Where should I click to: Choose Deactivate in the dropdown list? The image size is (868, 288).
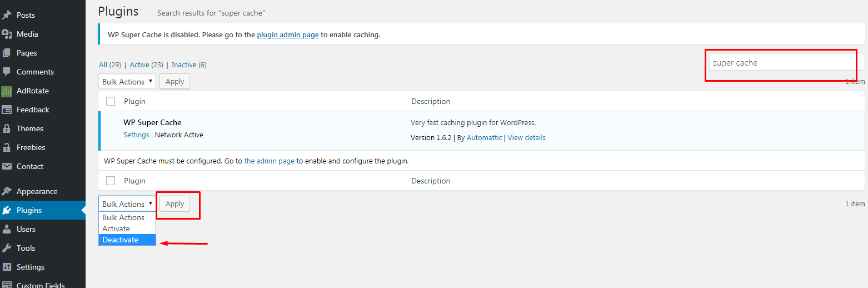click(x=127, y=240)
